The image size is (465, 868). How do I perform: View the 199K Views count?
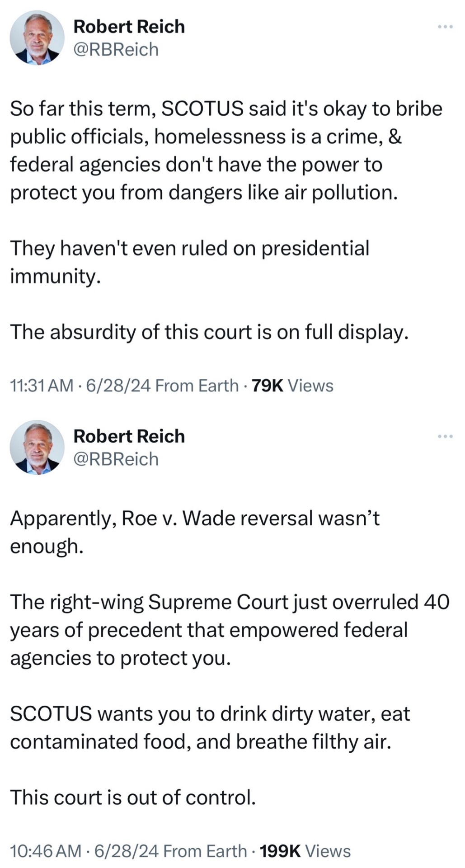pos(305,851)
